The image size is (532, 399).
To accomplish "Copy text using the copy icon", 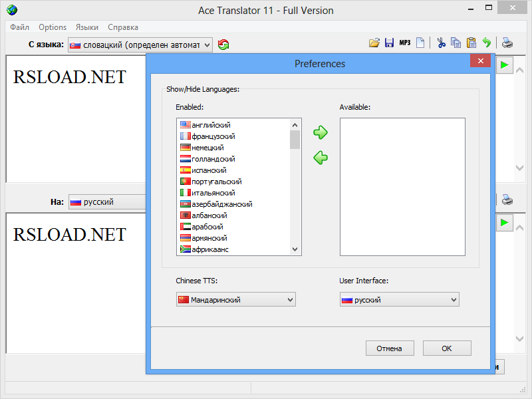I will 456,43.
